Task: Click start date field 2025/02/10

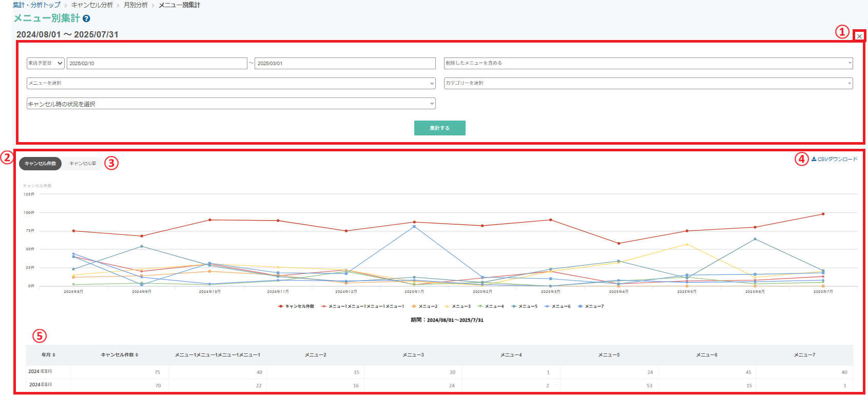Action: click(x=157, y=63)
